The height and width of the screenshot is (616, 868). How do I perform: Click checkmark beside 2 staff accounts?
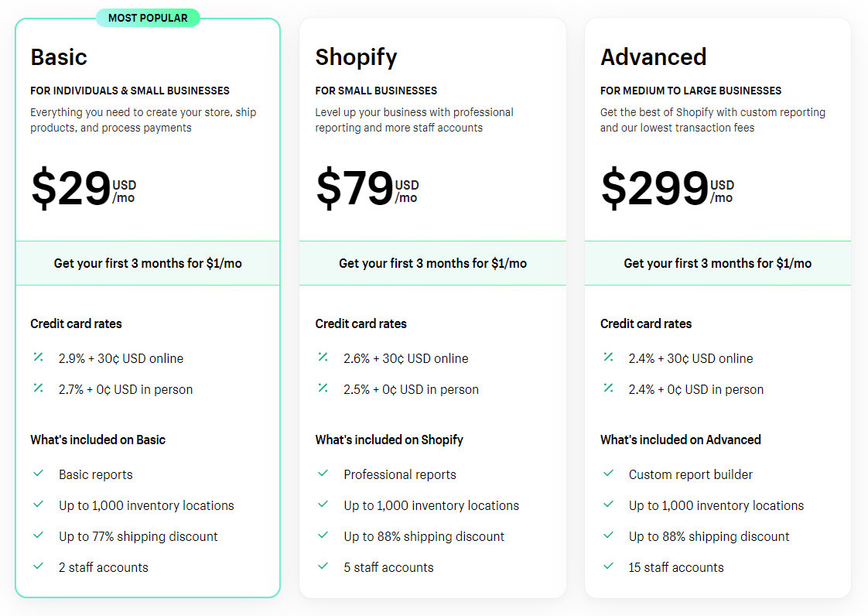coord(38,566)
